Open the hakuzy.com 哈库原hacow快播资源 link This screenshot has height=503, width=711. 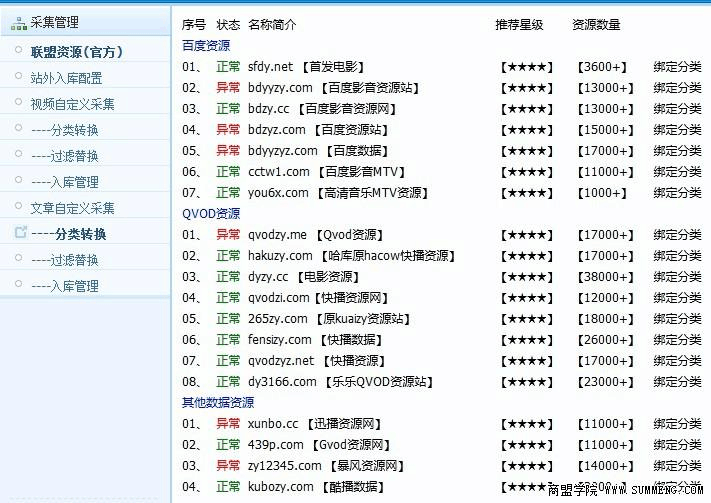tap(351, 256)
